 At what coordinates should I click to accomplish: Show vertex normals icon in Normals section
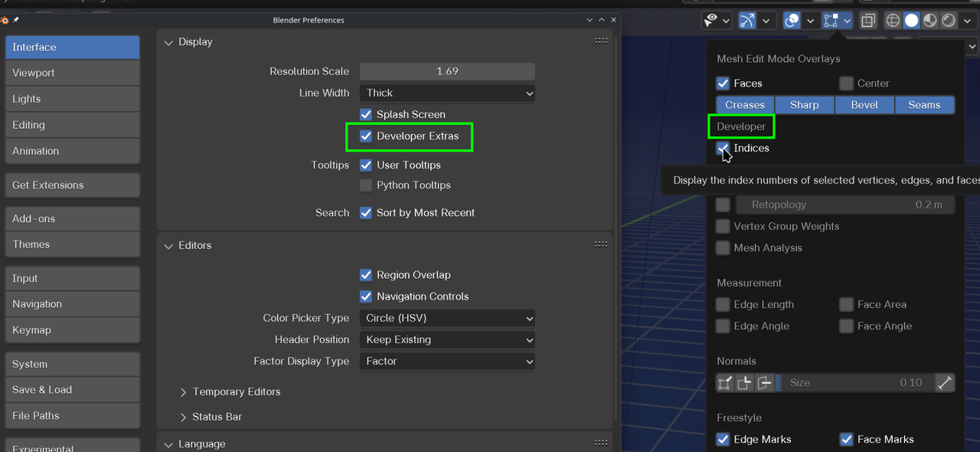pyautogui.click(x=725, y=382)
